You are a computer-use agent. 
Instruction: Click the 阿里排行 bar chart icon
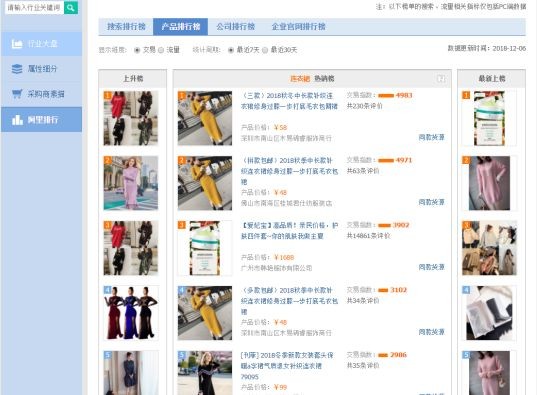coord(17,120)
